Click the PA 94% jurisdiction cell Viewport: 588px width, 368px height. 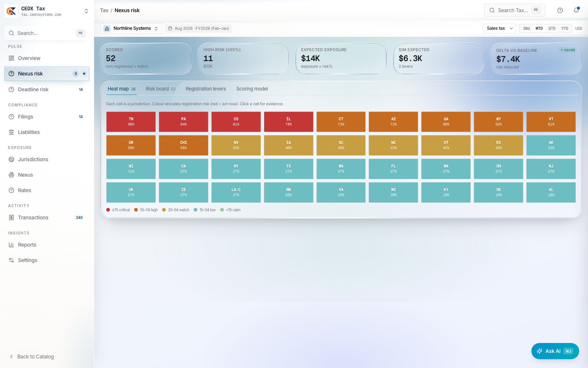(183, 122)
